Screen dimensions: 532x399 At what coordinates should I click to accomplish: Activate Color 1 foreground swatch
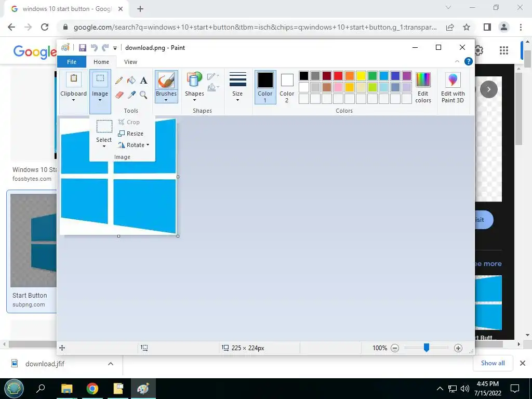(265, 87)
